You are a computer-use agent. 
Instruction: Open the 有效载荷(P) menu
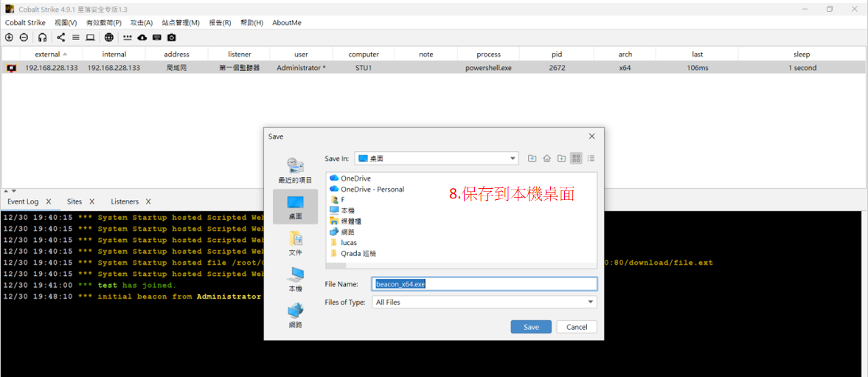pyautogui.click(x=103, y=23)
